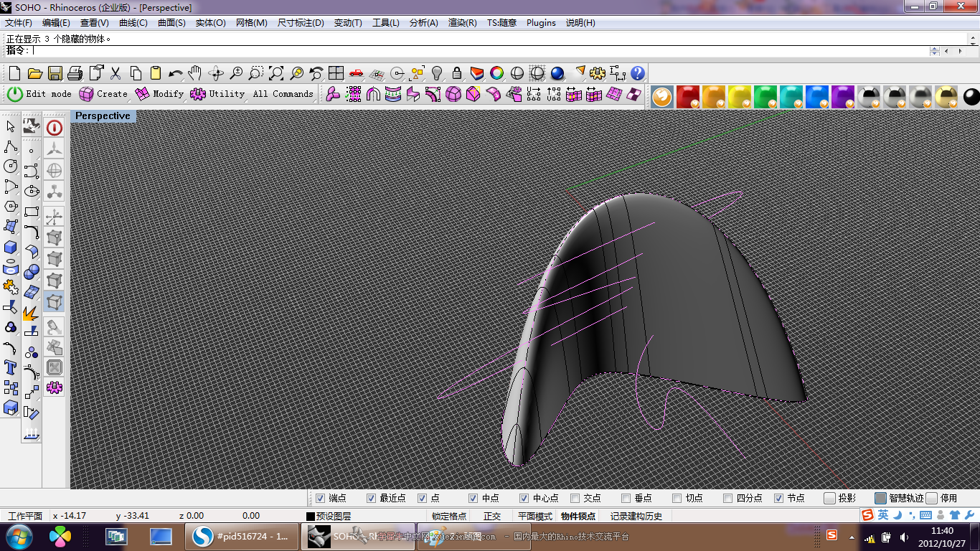Enable the 交点 osnap checkbox
Image resolution: width=980 pixels, height=551 pixels.
(x=575, y=498)
